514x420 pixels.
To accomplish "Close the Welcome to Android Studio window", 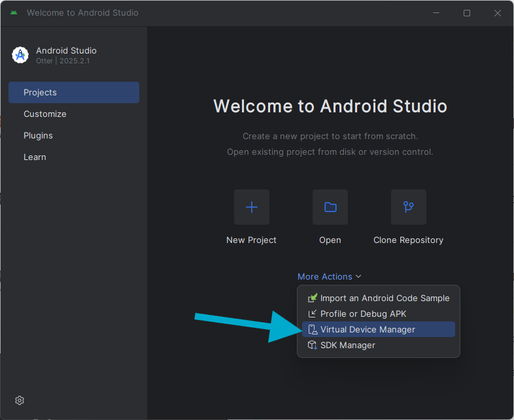I will pyautogui.click(x=498, y=13).
